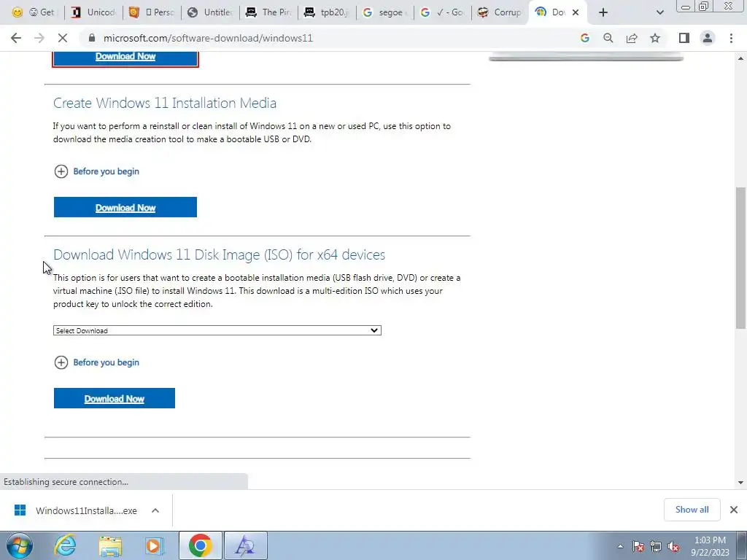This screenshot has height=560, width=747.
Task: Switch to the Corrupt tab
Action: pyautogui.click(x=499, y=12)
